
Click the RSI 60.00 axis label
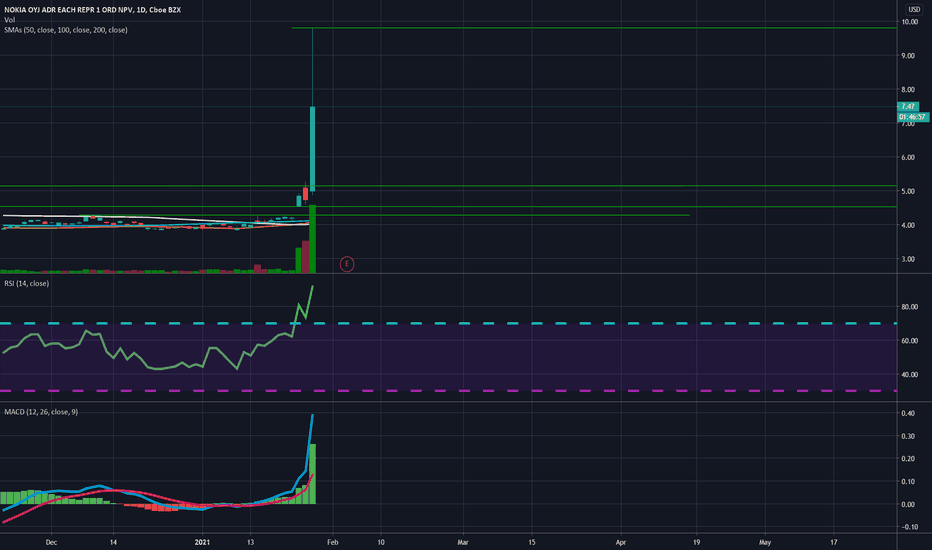pyautogui.click(x=909, y=341)
